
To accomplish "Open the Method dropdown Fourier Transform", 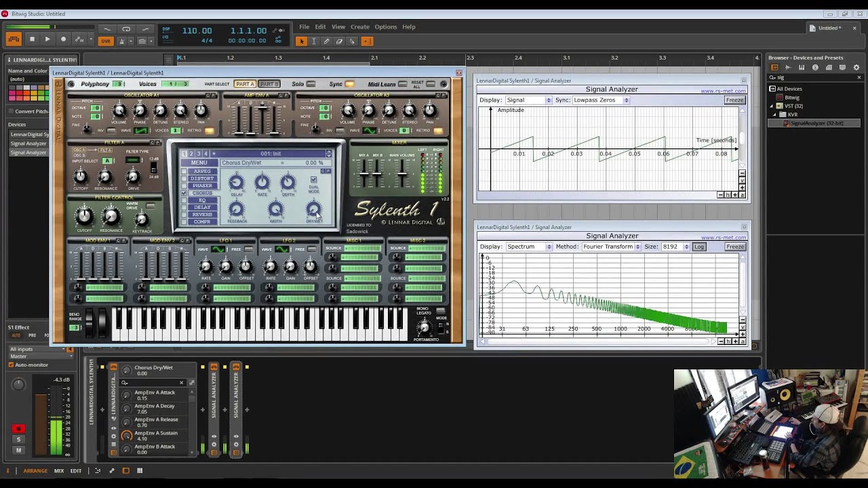I will [x=611, y=247].
